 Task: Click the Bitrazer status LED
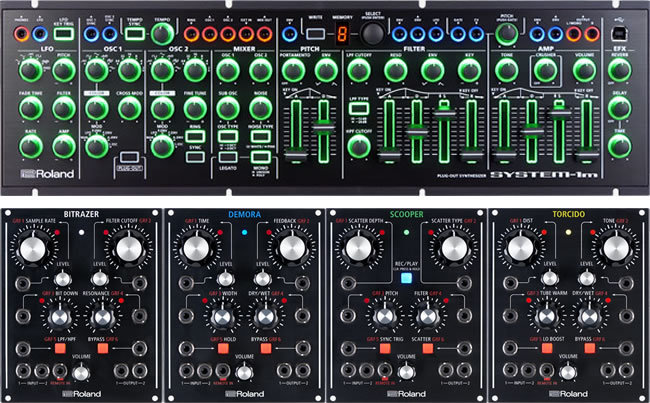click(82, 232)
